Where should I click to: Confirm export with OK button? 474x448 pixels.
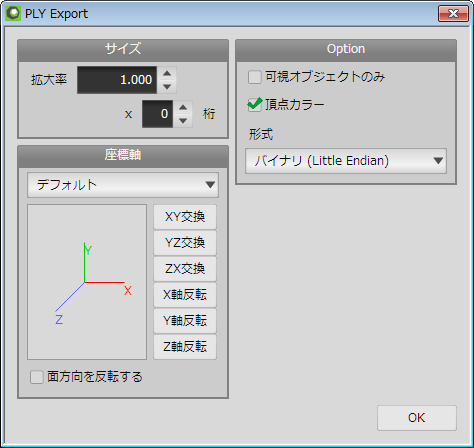point(417,418)
